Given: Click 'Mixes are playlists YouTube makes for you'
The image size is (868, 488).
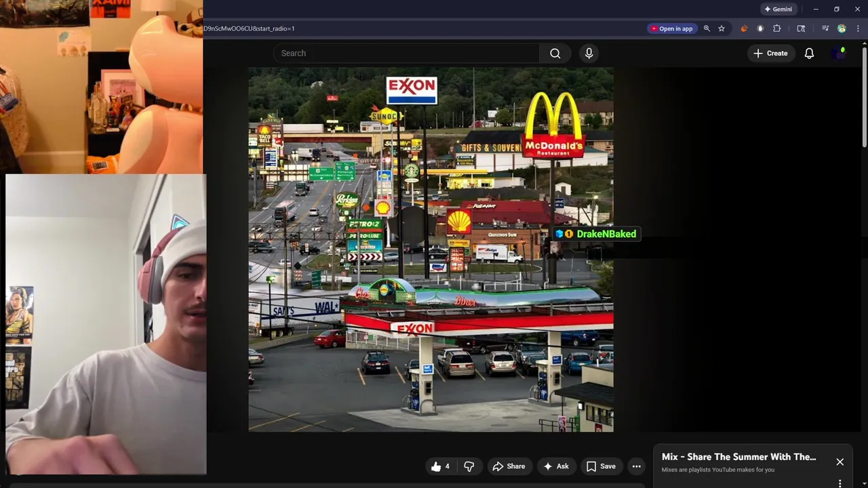Looking at the screenshot, I should (718, 470).
